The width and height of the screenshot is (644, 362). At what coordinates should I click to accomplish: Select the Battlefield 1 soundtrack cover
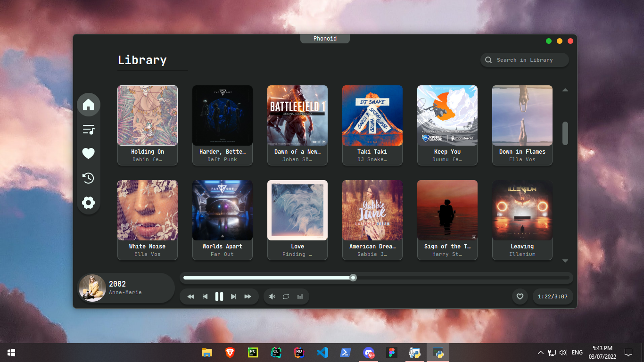pyautogui.click(x=297, y=115)
